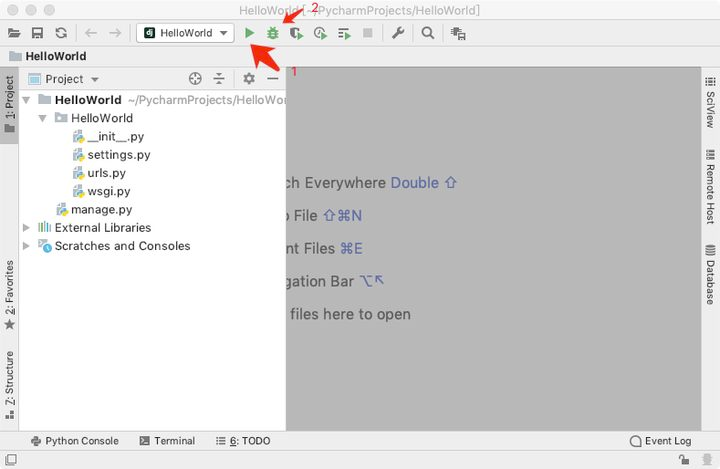Screen dimensions: 720x469
Task: Collapse the inner HelloWorld package folder
Action: pos(43,118)
